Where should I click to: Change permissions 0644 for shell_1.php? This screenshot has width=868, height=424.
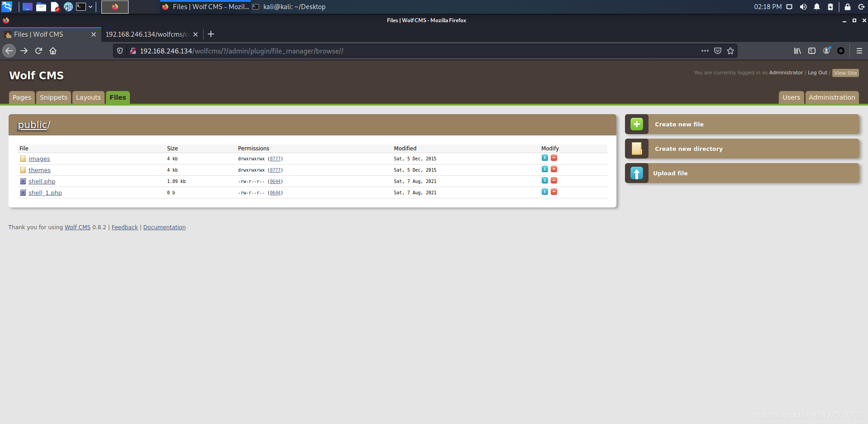click(x=275, y=193)
